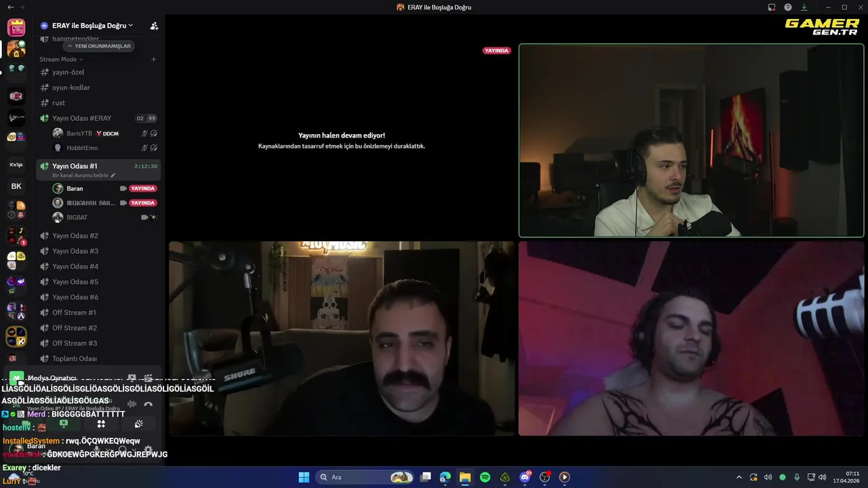868x488 pixels.
Task: Select the Yayın Odası #1 voice channel
Action: pos(98,169)
